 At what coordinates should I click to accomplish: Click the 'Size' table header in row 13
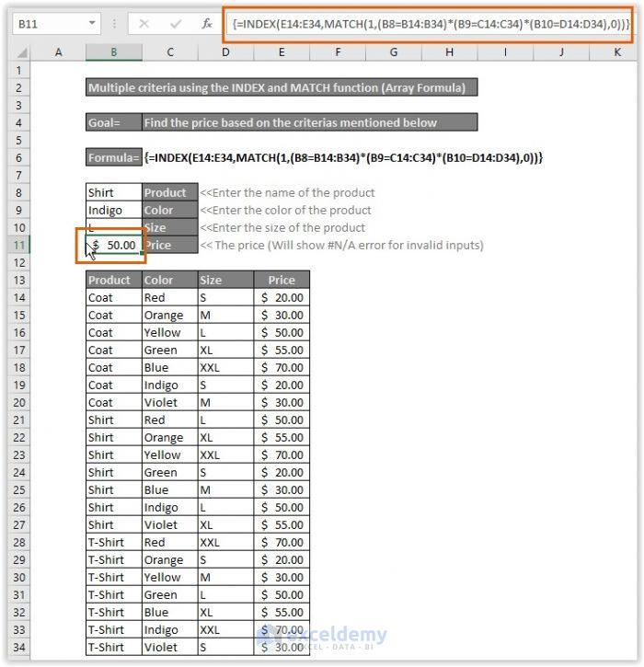[x=226, y=280]
